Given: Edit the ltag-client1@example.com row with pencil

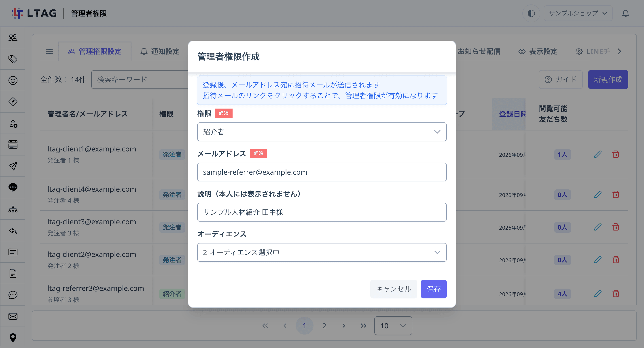Looking at the screenshot, I should coord(597,154).
